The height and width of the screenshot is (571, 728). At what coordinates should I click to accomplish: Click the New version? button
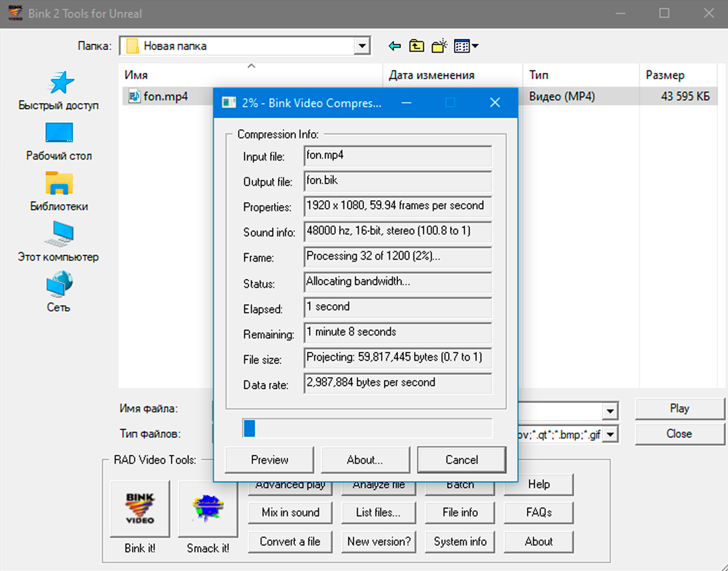pos(379,541)
